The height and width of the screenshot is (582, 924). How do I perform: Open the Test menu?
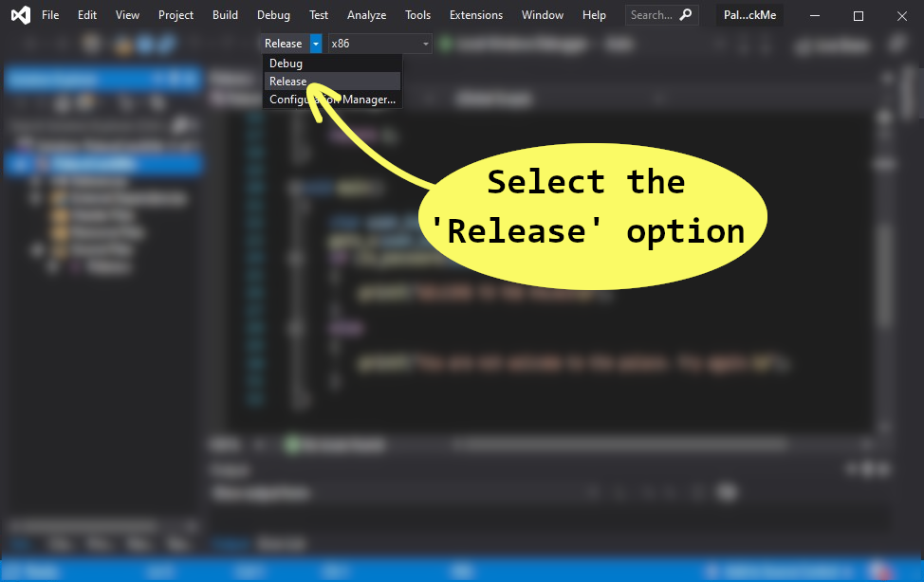click(319, 15)
